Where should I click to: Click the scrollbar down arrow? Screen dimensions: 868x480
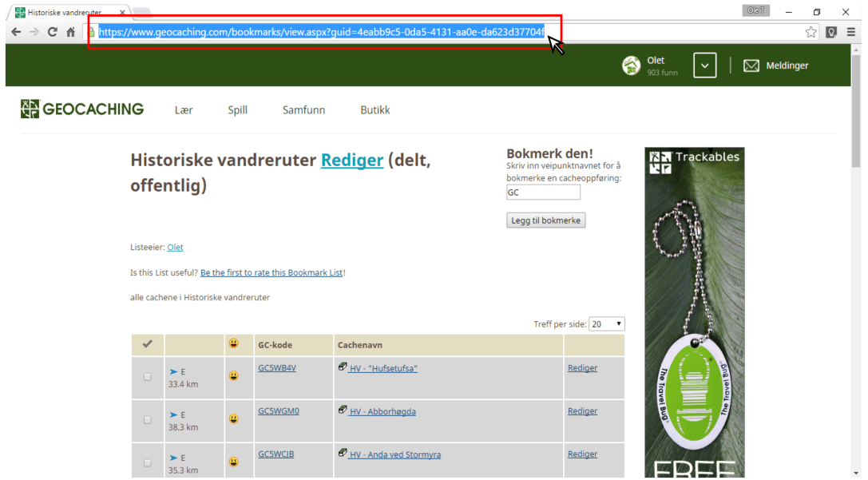point(856,474)
